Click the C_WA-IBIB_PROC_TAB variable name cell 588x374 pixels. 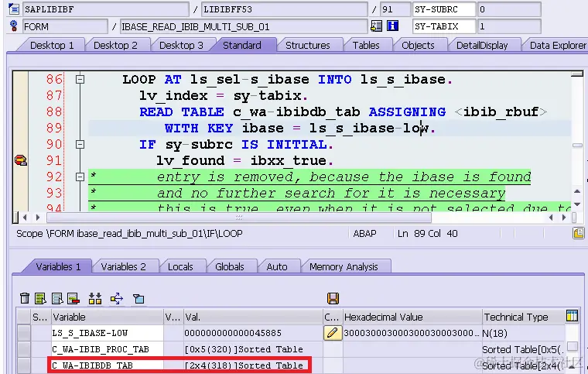coord(108,349)
